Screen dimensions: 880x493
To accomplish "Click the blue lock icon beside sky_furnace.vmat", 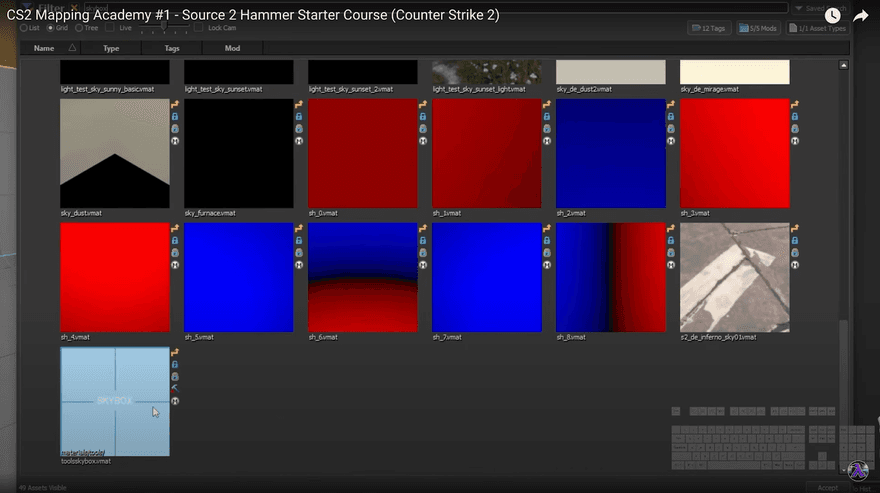I will pyautogui.click(x=299, y=116).
